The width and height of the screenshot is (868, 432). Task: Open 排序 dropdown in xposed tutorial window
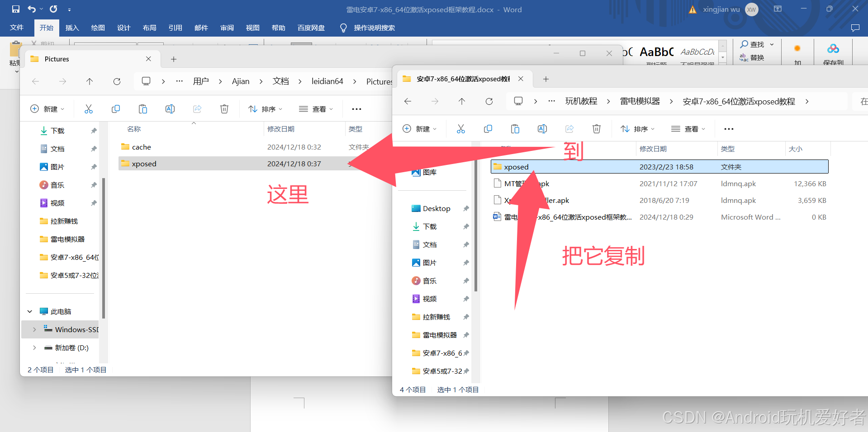coord(638,129)
